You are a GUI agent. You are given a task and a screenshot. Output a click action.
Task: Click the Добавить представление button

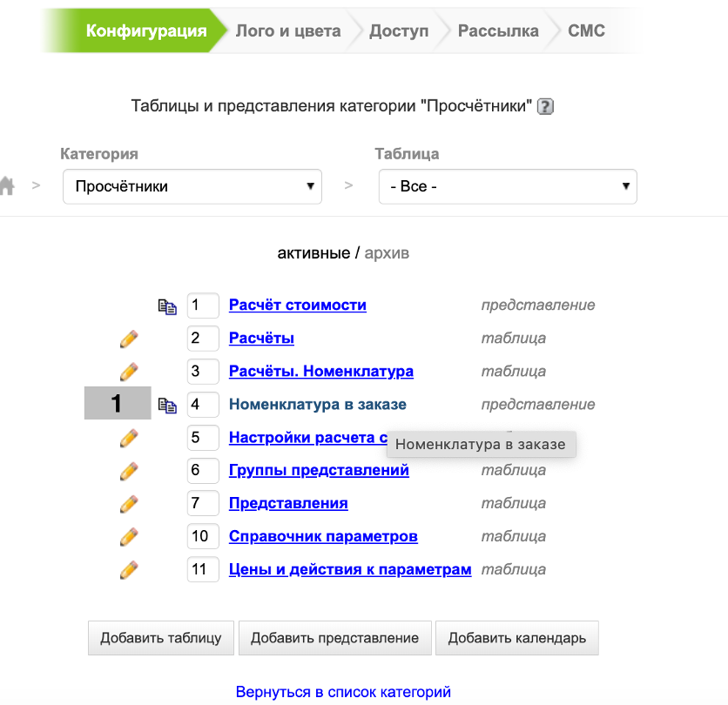click(334, 638)
